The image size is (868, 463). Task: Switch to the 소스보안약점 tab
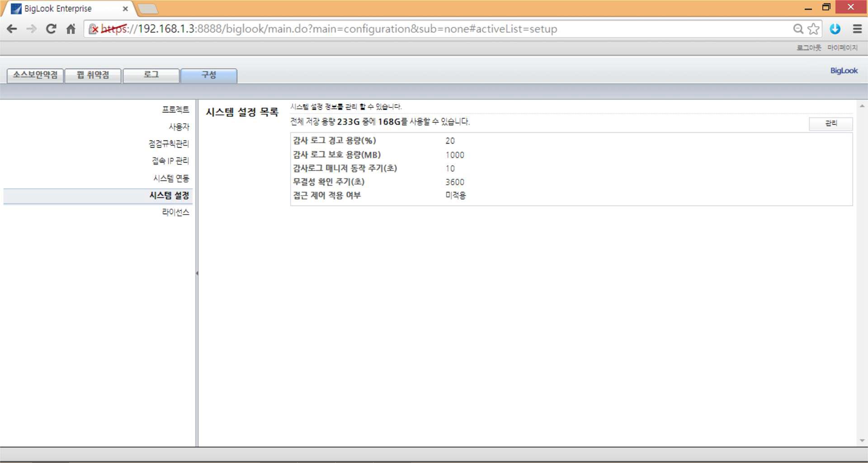coord(35,75)
